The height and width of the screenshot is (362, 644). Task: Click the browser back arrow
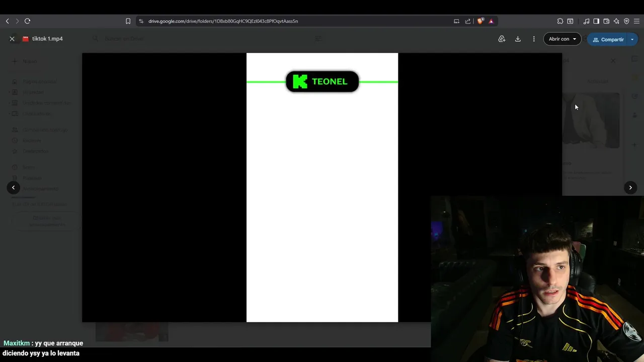7,21
